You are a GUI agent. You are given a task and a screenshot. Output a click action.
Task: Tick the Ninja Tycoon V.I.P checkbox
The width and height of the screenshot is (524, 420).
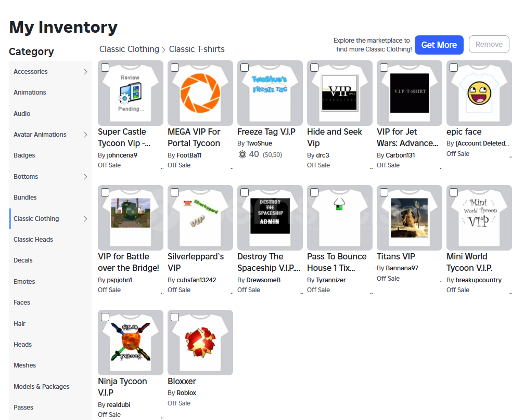pyautogui.click(x=105, y=317)
